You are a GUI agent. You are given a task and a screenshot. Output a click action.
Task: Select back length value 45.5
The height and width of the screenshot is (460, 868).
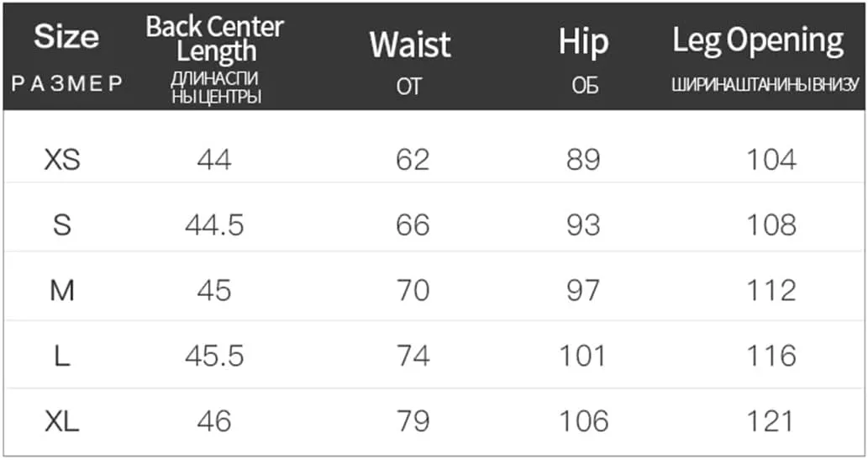coord(214,356)
